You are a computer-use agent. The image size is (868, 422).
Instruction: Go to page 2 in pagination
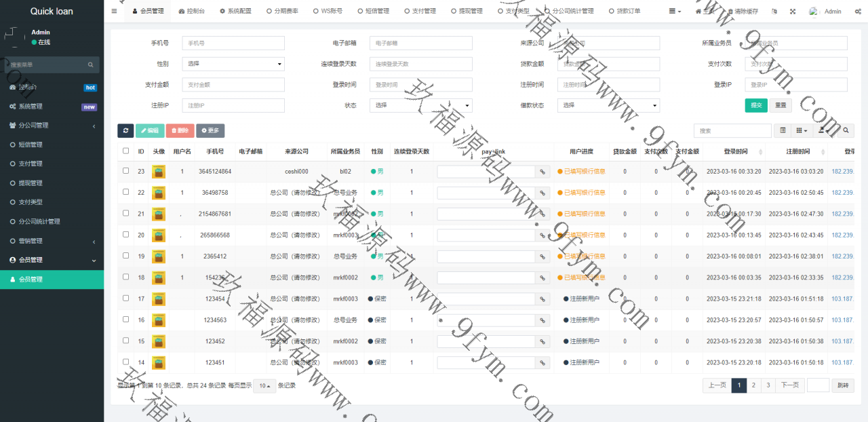[x=753, y=385]
